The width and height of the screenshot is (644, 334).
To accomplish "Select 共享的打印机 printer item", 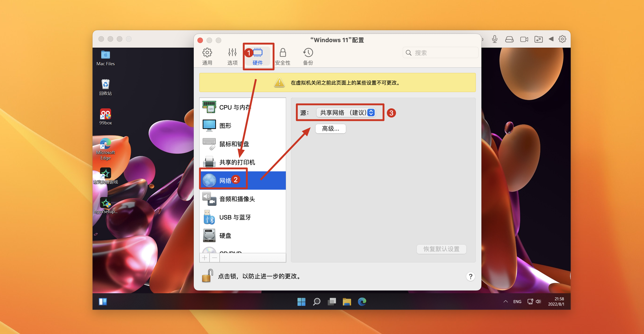I will [x=237, y=162].
